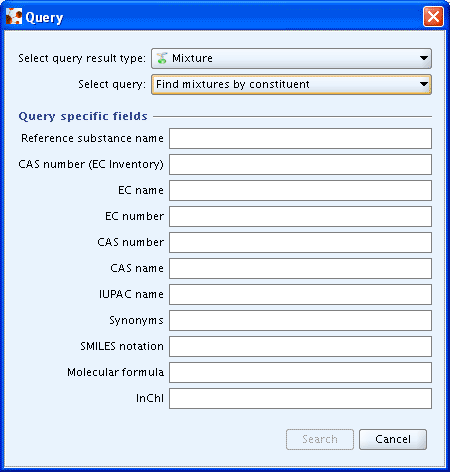Viewport: 450px width, 472px height.
Task: Click the Cancel button
Action: coord(393,439)
